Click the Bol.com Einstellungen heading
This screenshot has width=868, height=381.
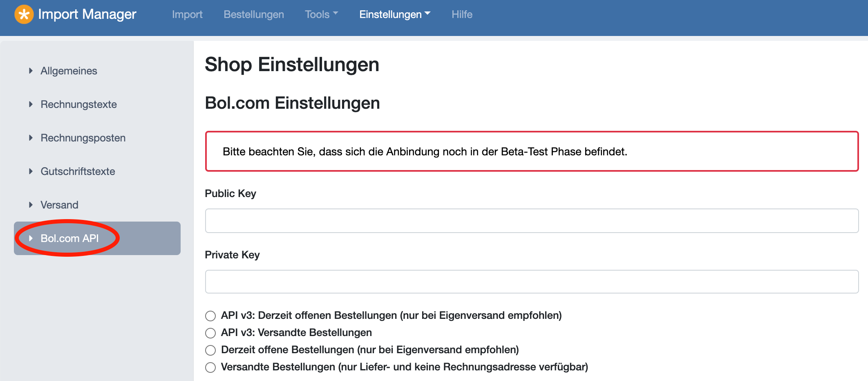pos(292,103)
